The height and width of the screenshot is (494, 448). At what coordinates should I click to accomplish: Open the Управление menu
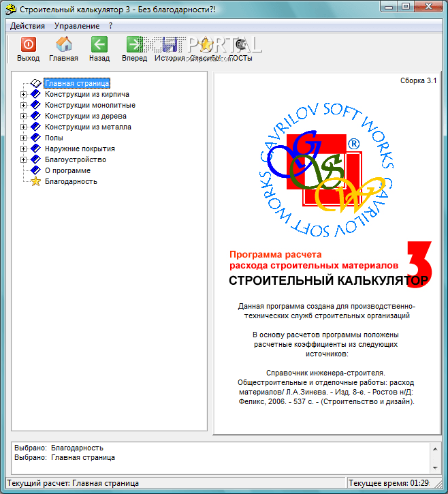pos(77,26)
